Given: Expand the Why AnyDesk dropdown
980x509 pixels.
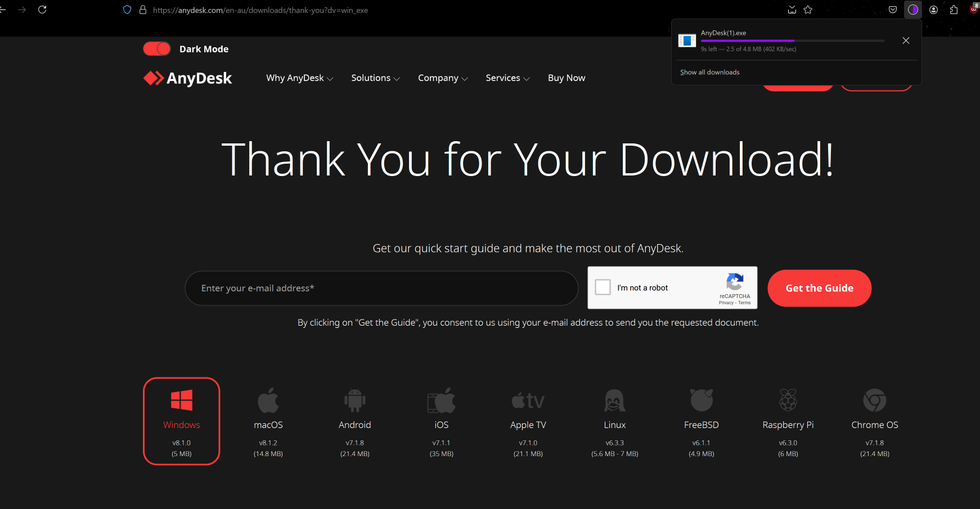Looking at the screenshot, I should click(x=299, y=78).
